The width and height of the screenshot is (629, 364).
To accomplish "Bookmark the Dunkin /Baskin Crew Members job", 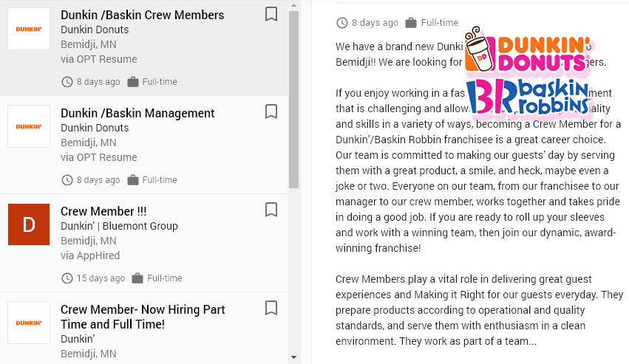I will (x=271, y=14).
